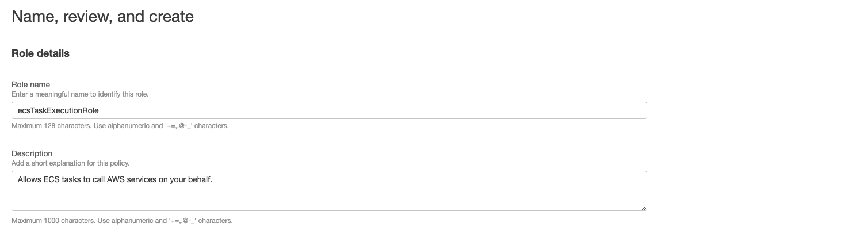Image resolution: width=868 pixels, height=238 pixels.
Task: Click the "Name, review, and create" heading
Action: [102, 17]
